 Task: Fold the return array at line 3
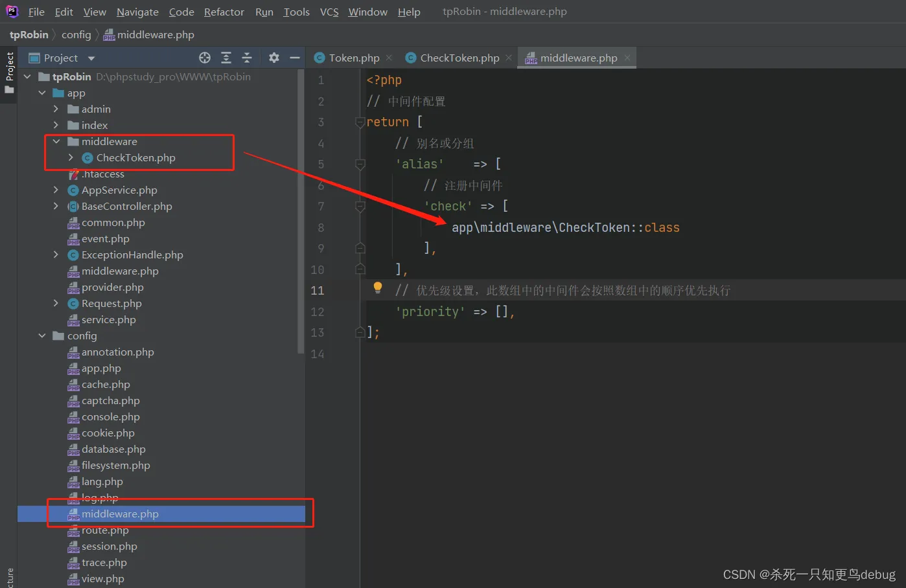(x=360, y=122)
